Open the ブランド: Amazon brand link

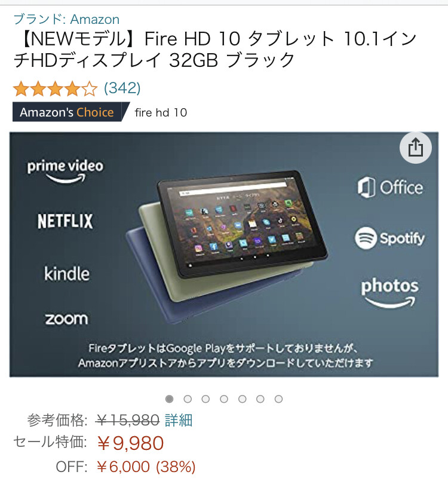[x=66, y=19]
